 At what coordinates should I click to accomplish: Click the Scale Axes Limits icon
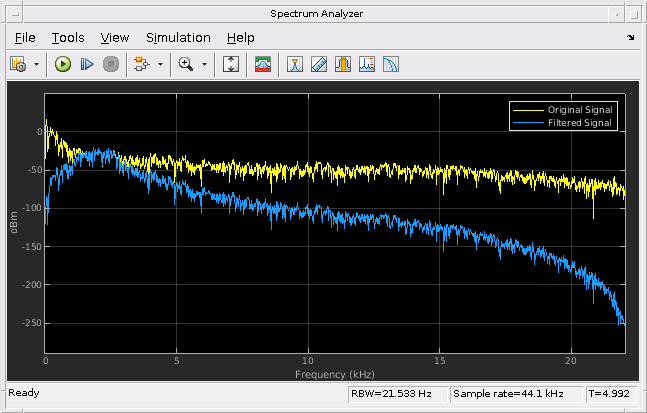coord(231,64)
